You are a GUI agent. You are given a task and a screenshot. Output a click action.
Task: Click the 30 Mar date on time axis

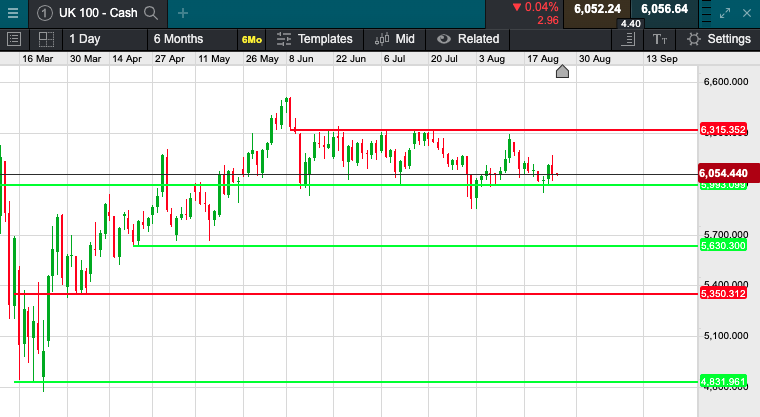pyautogui.click(x=85, y=59)
